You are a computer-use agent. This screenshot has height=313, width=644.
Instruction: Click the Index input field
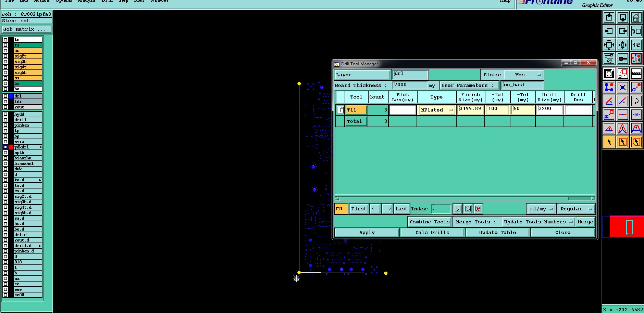pyautogui.click(x=441, y=209)
